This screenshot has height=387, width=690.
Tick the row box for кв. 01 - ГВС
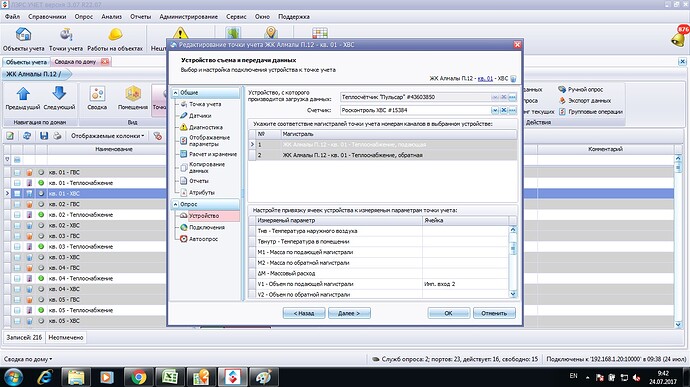17,173
